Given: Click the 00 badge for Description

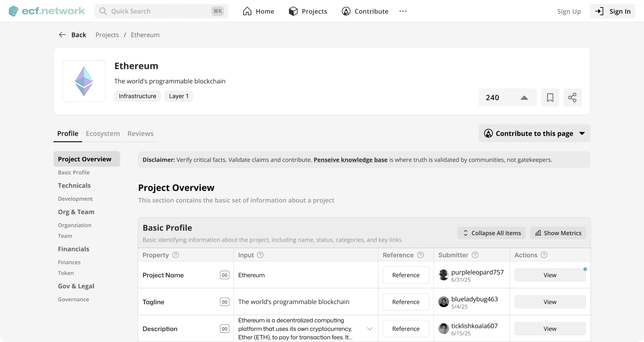Looking at the screenshot, I should (224, 329).
